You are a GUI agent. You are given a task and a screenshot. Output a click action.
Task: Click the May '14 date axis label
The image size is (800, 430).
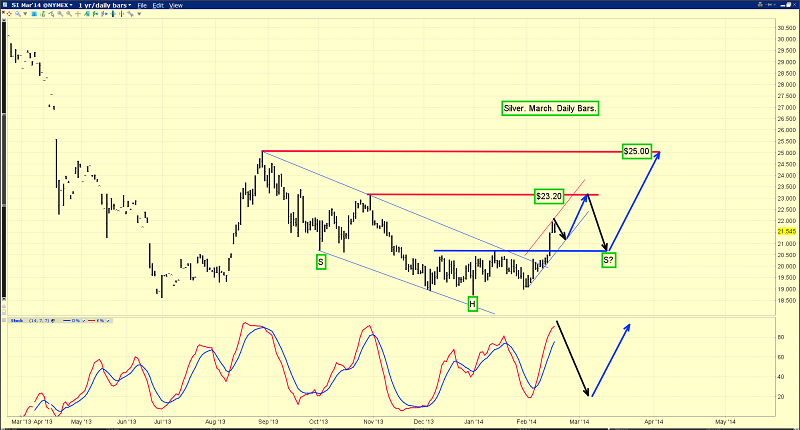[726, 422]
